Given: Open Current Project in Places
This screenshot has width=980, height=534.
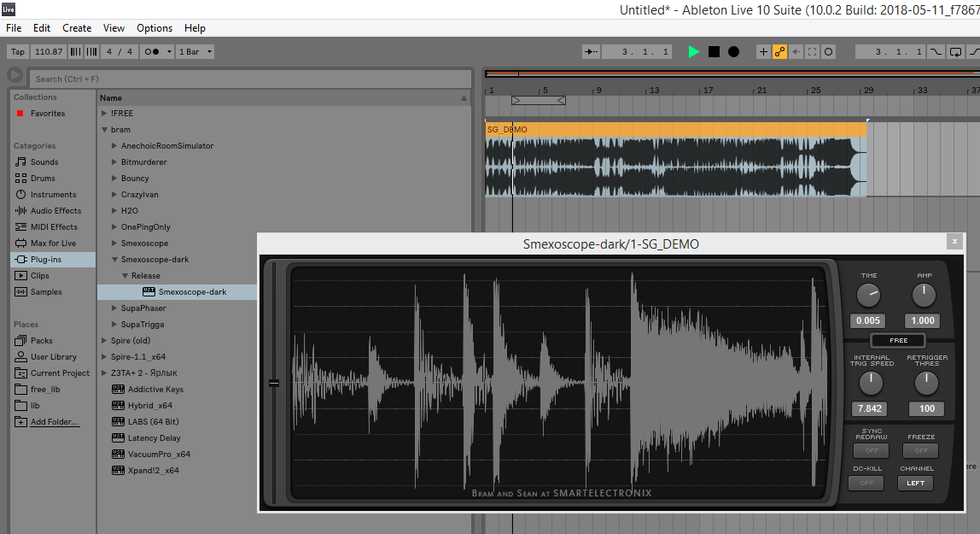Looking at the screenshot, I should coord(60,373).
